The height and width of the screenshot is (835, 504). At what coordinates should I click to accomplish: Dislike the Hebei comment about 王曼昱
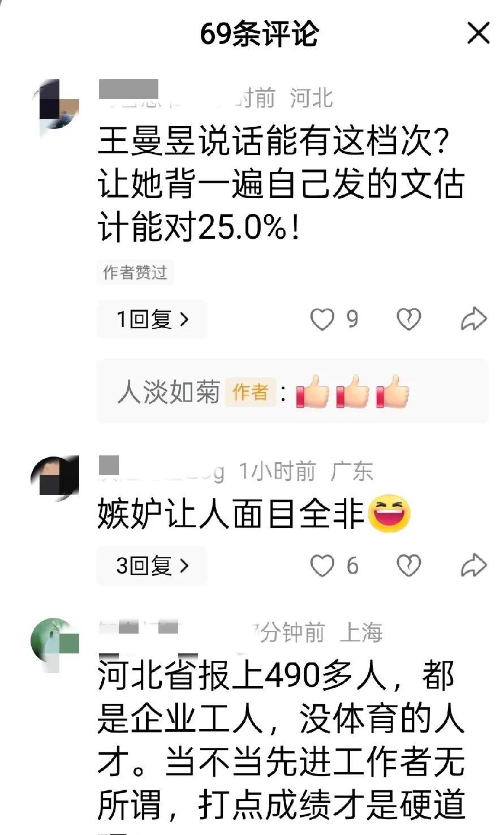coord(408,320)
